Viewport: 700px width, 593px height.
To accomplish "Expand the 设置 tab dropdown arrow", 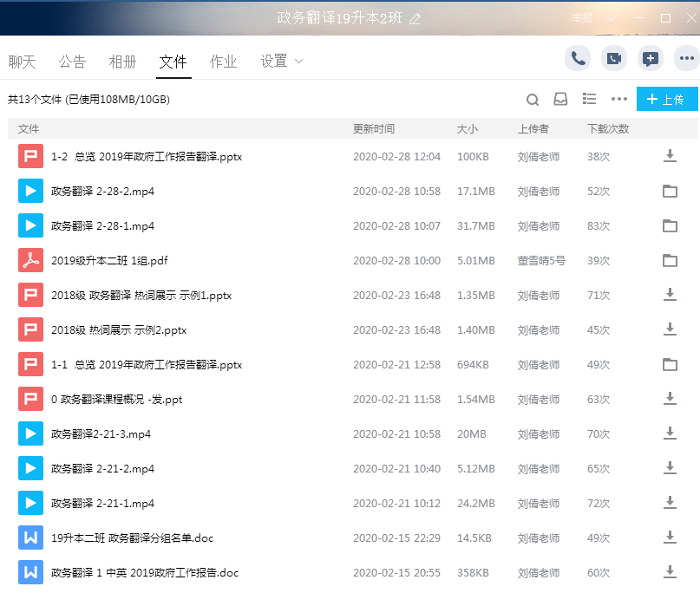I will (299, 62).
